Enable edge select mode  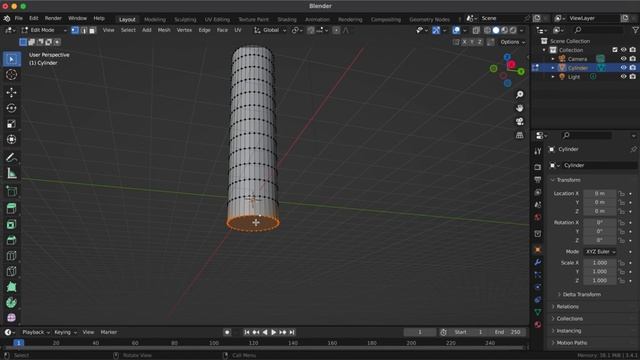pos(84,30)
